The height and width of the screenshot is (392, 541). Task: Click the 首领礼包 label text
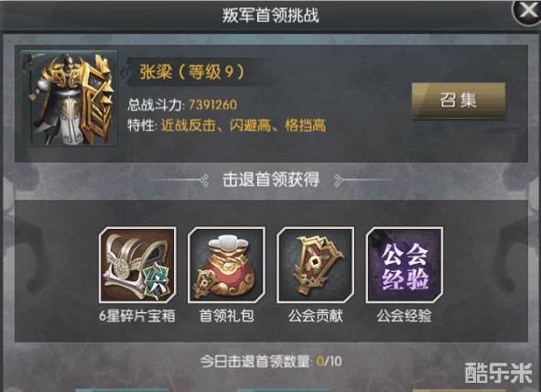pyautogui.click(x=227, y=316)
